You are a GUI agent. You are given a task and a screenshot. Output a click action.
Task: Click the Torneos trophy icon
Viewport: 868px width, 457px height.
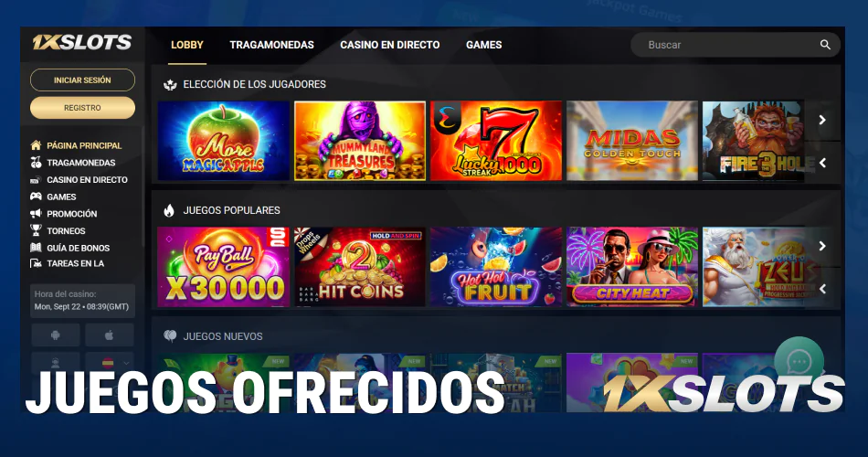[36, 230]
